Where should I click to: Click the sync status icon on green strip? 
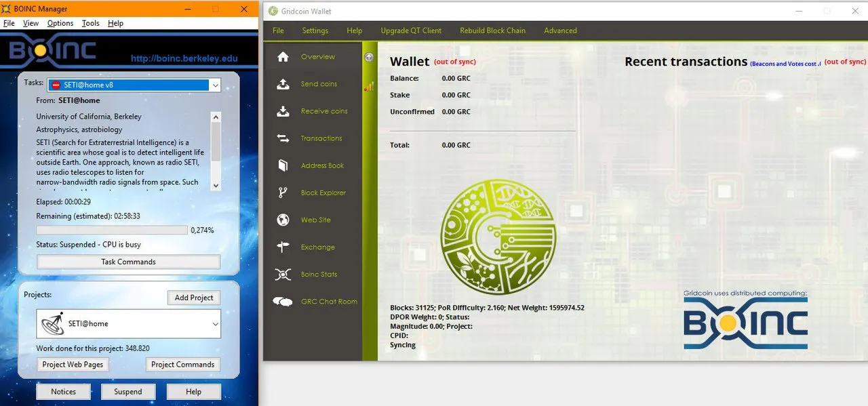point(369,57)
